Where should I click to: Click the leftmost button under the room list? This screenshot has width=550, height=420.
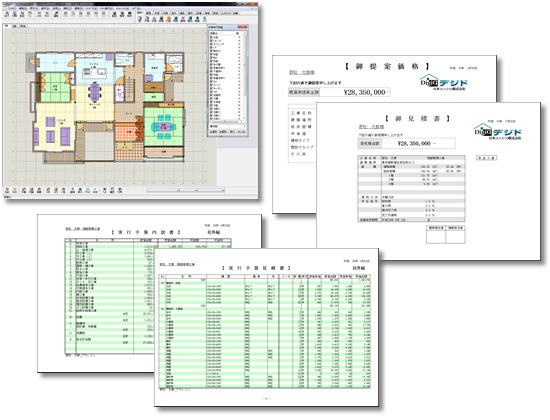click(213, 132)
